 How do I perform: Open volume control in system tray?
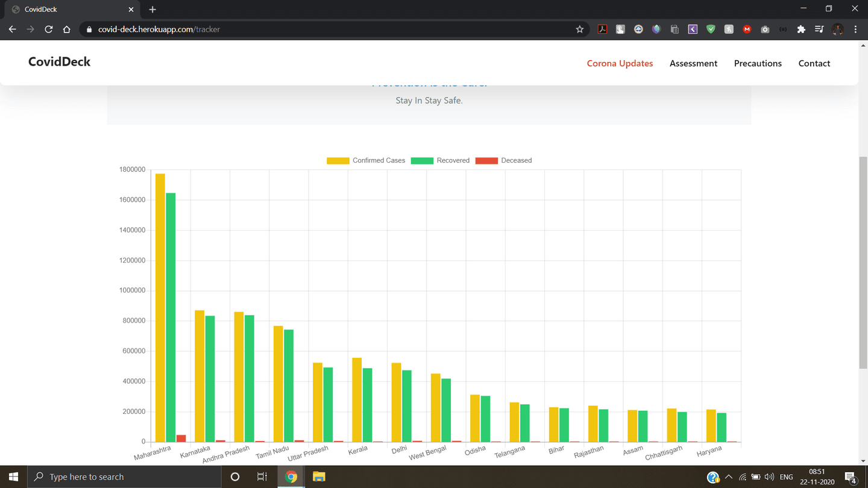[x=769, y=477]
